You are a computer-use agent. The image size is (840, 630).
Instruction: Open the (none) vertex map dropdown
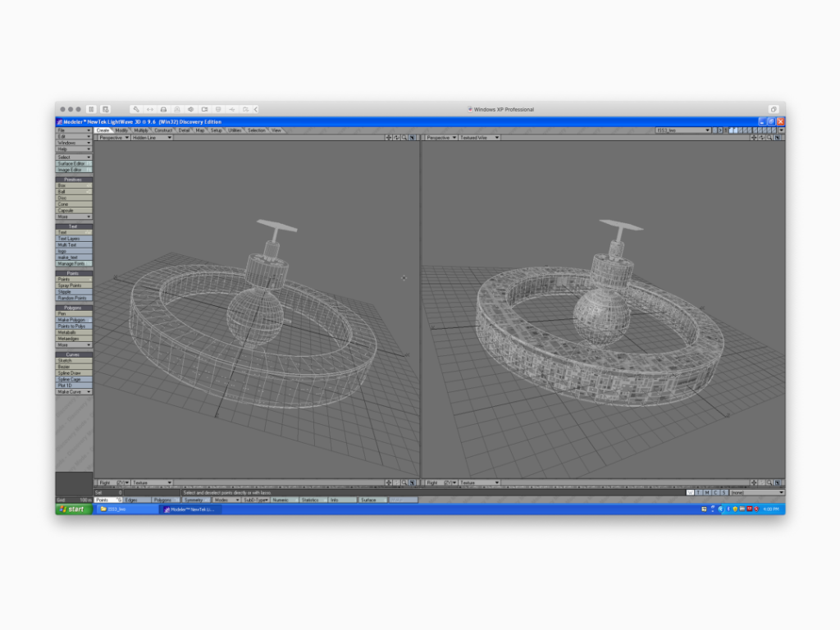pos(757,492)
